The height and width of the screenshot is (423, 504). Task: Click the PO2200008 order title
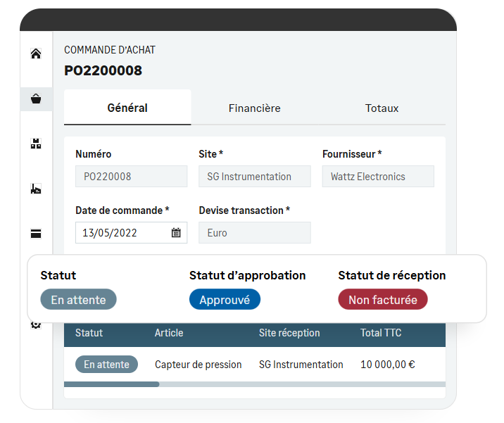click(x=103, y=70)
